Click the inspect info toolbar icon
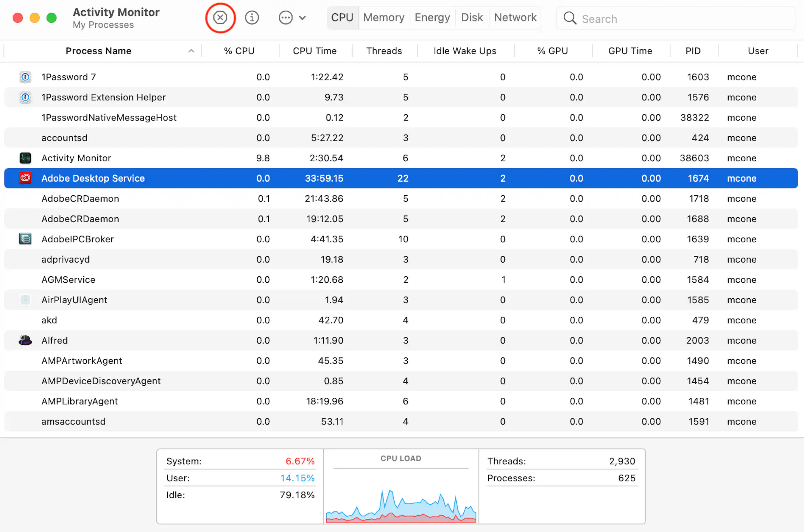The width and height of the screenshot is (804, 532). click(x=252, y=17)
